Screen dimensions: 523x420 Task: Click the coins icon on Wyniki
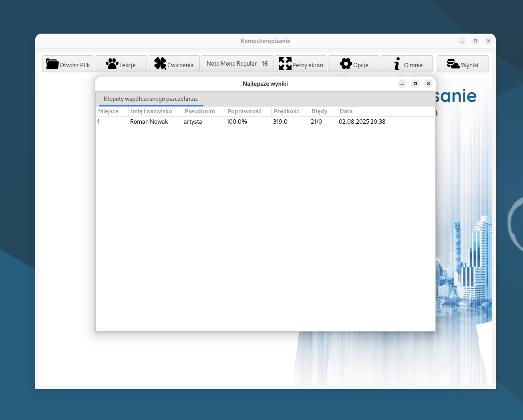coord(453,64)
